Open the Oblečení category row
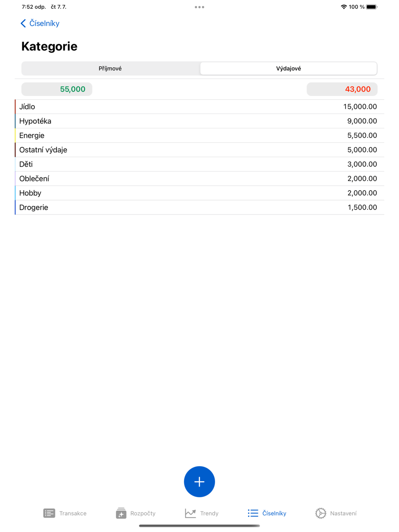399x532 pixels. click(x=199, y=178)
